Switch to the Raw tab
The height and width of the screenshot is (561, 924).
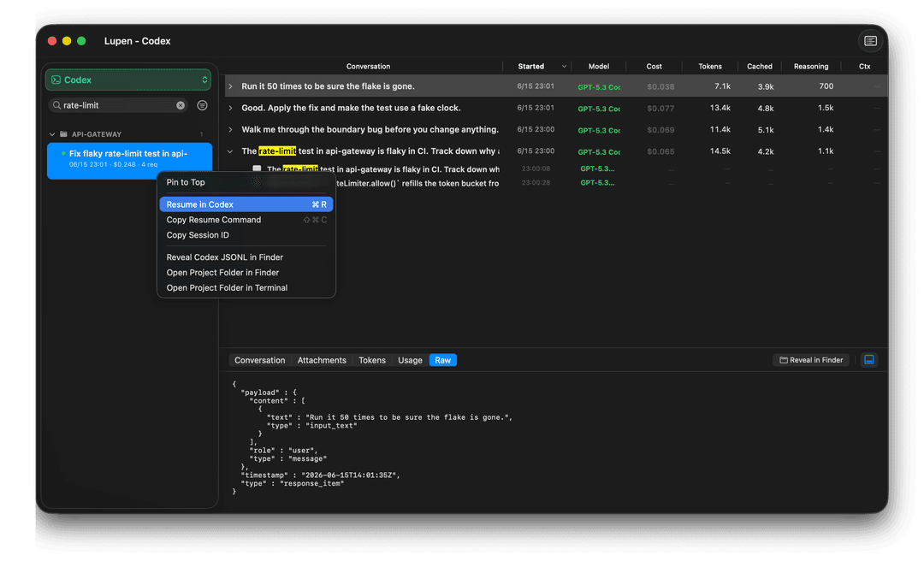[443, 360]
